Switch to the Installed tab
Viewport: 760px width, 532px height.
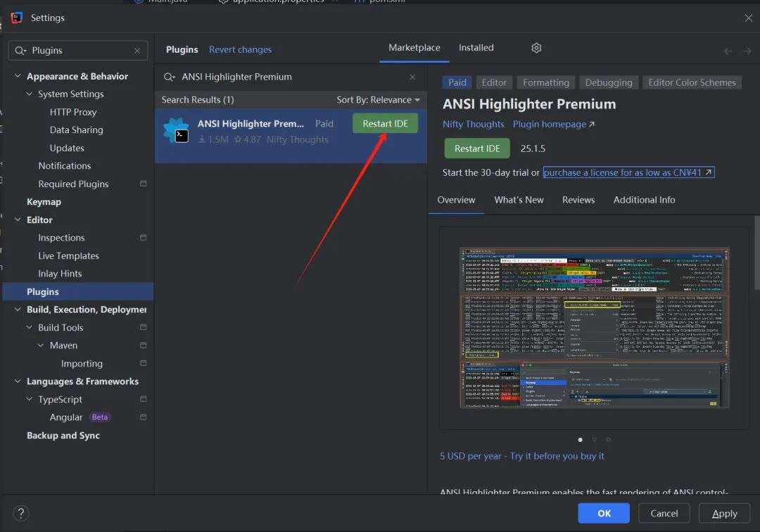476,48
